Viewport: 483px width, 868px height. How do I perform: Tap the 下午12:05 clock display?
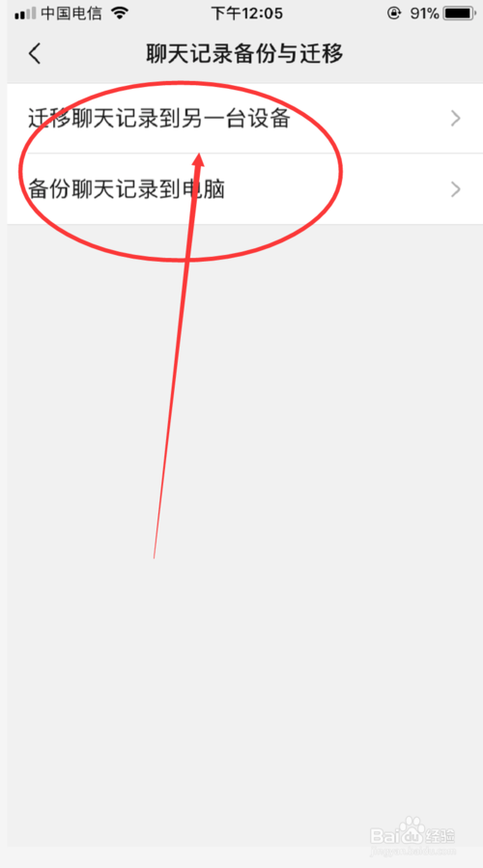pyautogui.click(x=247, y=14)
